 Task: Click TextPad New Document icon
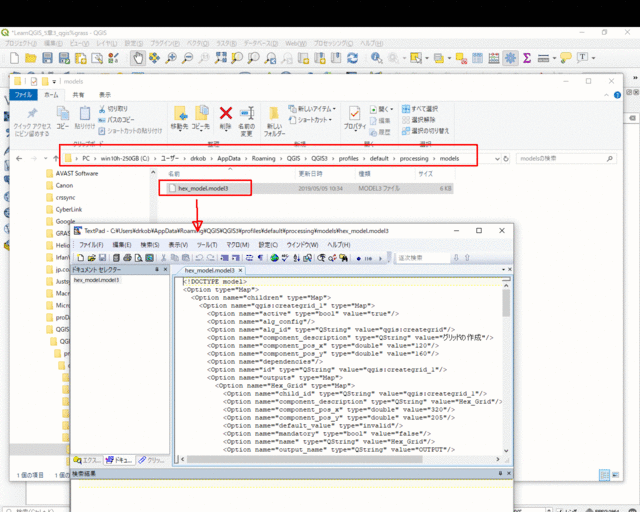(x=80, y=258)
